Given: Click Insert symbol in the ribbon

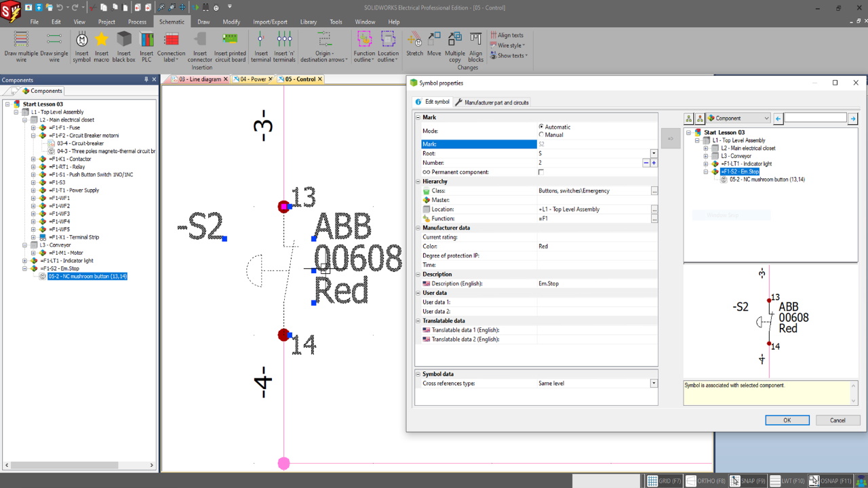Looking at the screenshot, I should 81,47.
